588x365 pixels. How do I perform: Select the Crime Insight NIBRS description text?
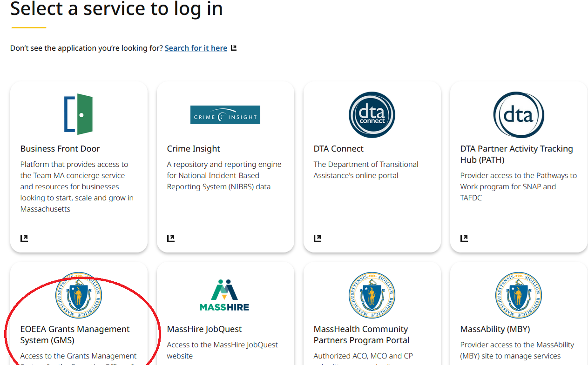pos(224,175)
